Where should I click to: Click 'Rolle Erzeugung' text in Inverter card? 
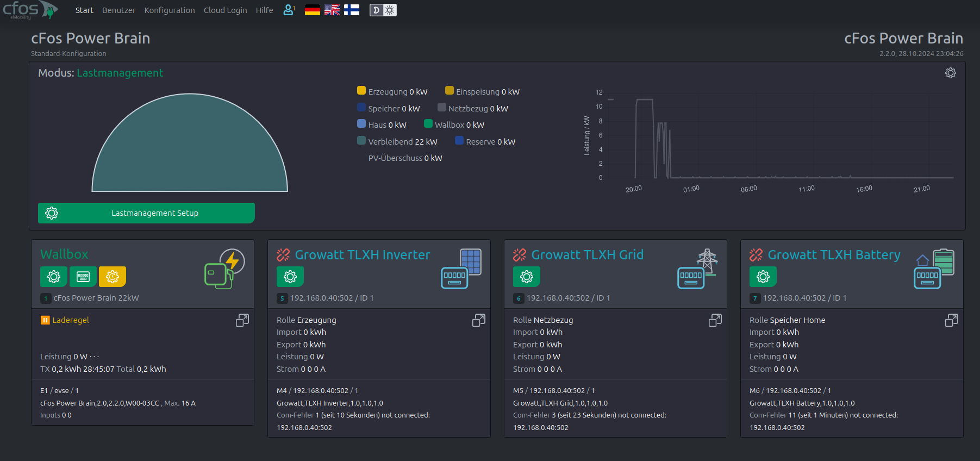307,320
